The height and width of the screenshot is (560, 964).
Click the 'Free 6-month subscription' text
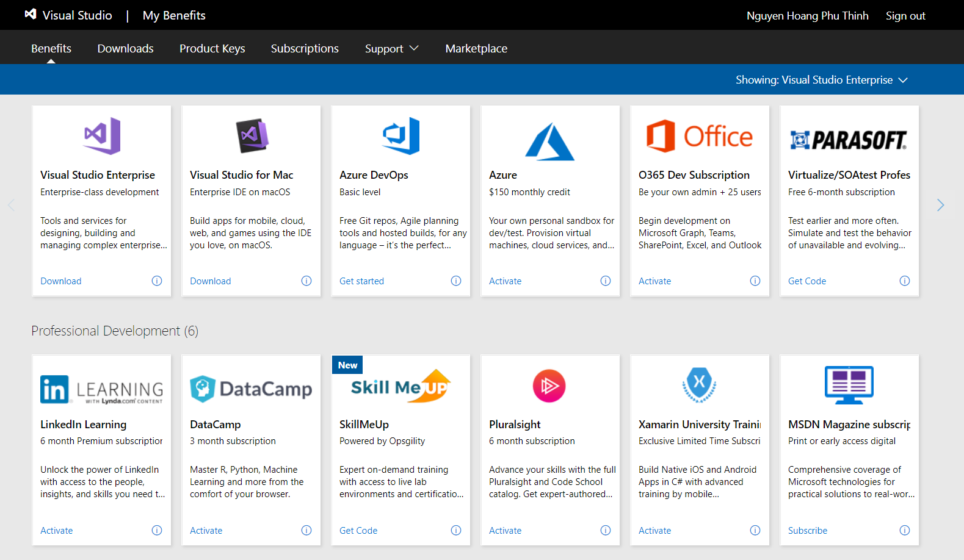(842, 192)
